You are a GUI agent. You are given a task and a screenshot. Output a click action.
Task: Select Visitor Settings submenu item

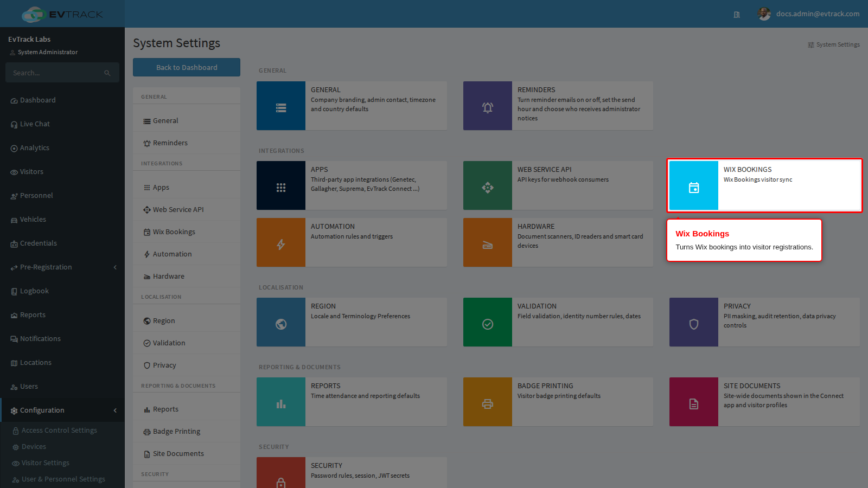62,463
